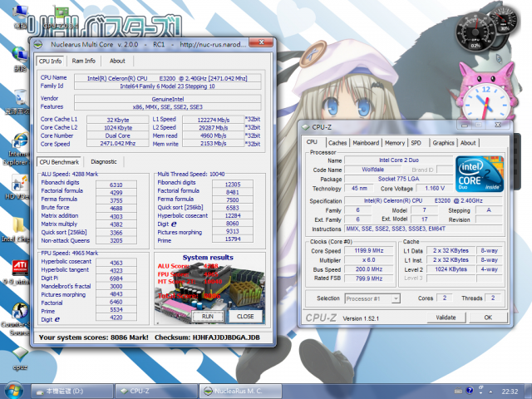Click the Core Voltage value 1.160 V
Screen dimensions: 532x399
[435, 189]
